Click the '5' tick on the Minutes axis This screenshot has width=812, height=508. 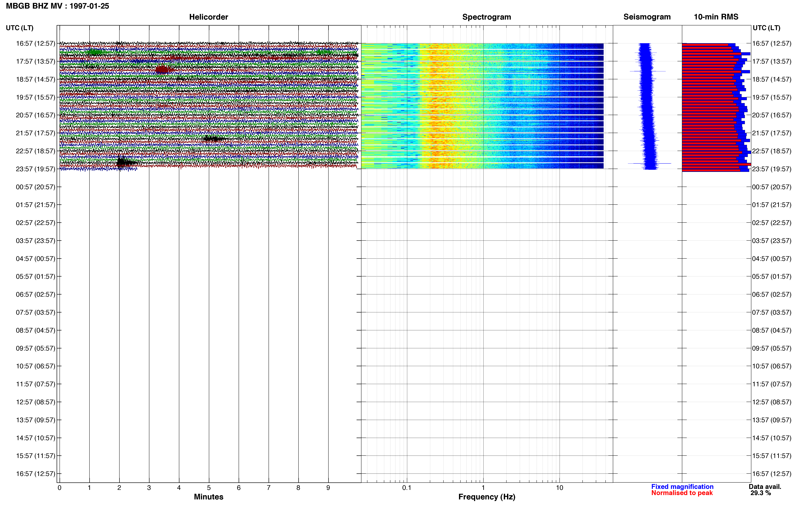click(x=209, y=487)
